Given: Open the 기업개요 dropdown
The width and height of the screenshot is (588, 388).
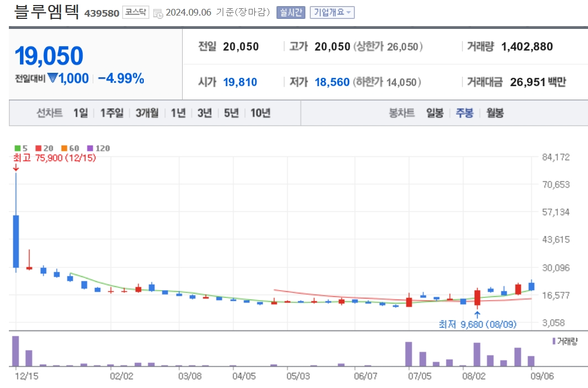Looking at the screenshot, I should [332, 12].
